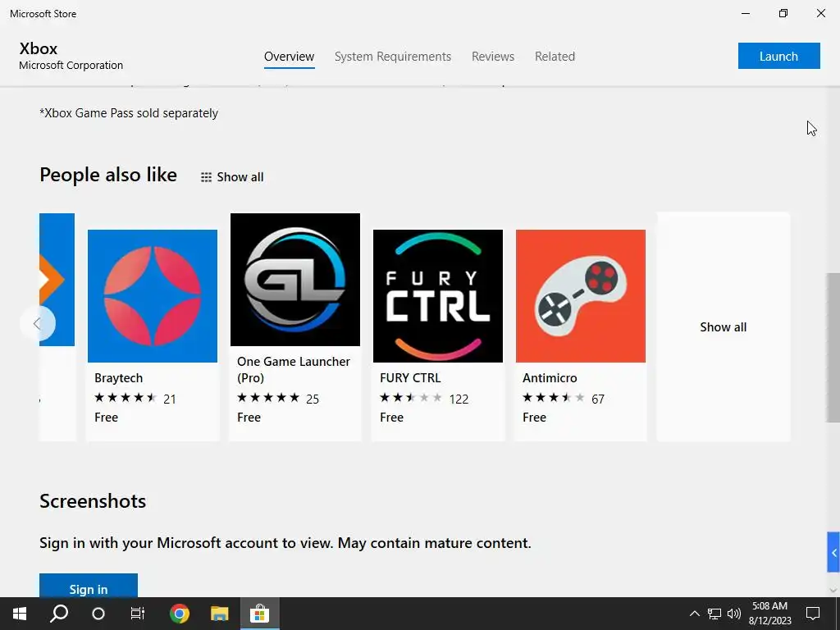Open the FURY CTRL app logo

click(438, 295)
